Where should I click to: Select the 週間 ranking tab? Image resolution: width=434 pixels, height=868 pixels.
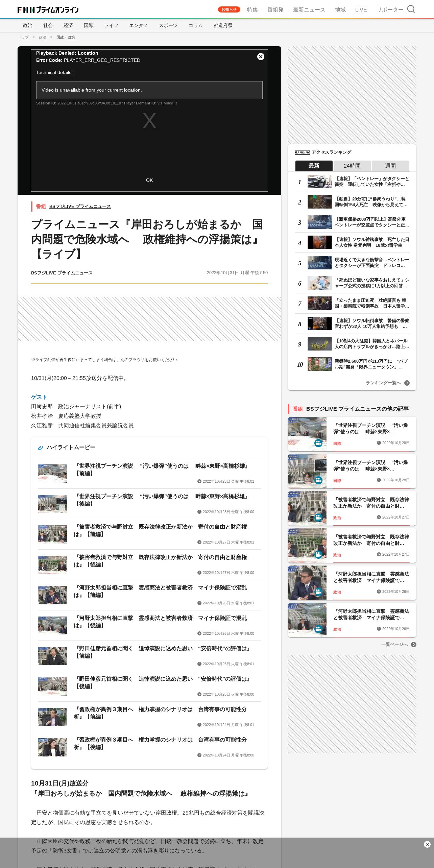pos(390,166)
